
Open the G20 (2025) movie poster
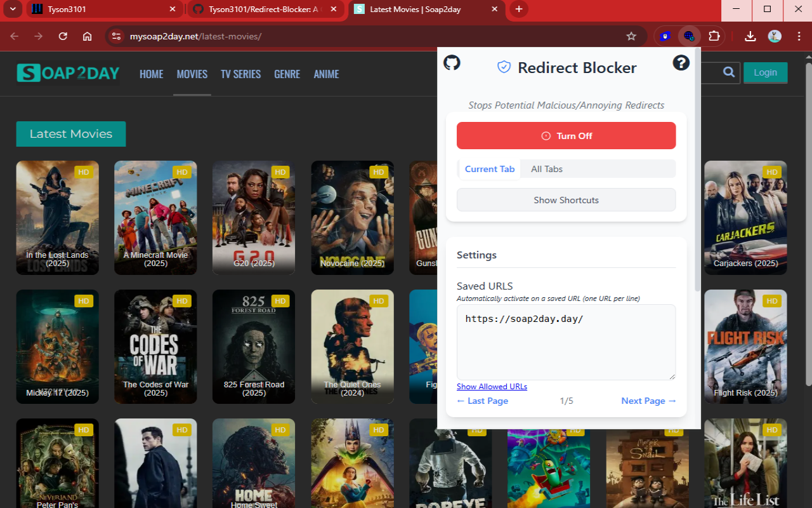tap(254, 218)
